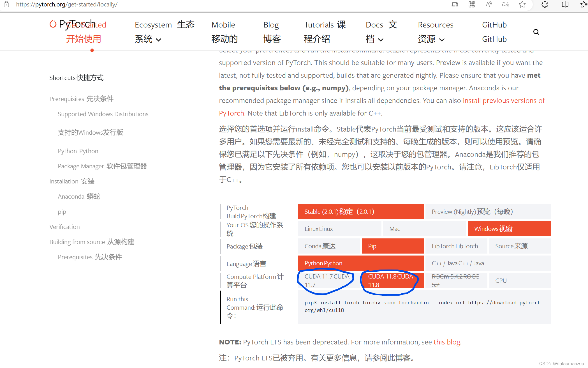Click the pip3 install command box
Screen dimensions: 588x368
(424, 307)
